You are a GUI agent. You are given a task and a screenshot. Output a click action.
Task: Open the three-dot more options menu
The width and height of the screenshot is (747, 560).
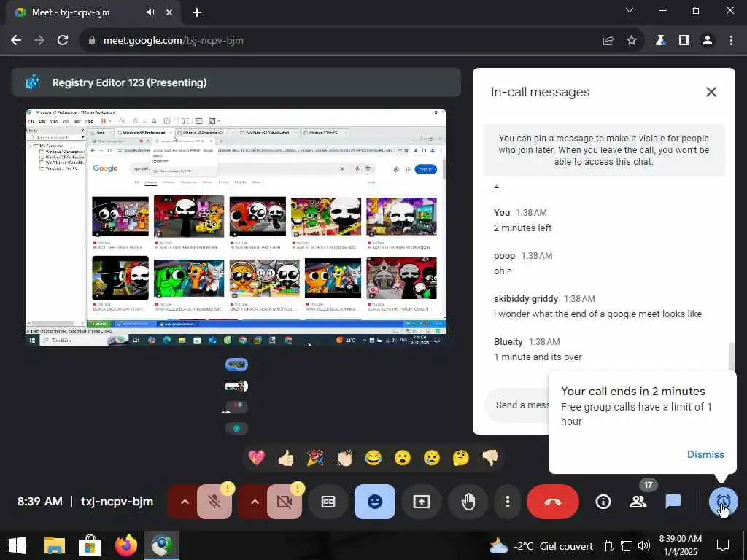[x=508, y=502]
